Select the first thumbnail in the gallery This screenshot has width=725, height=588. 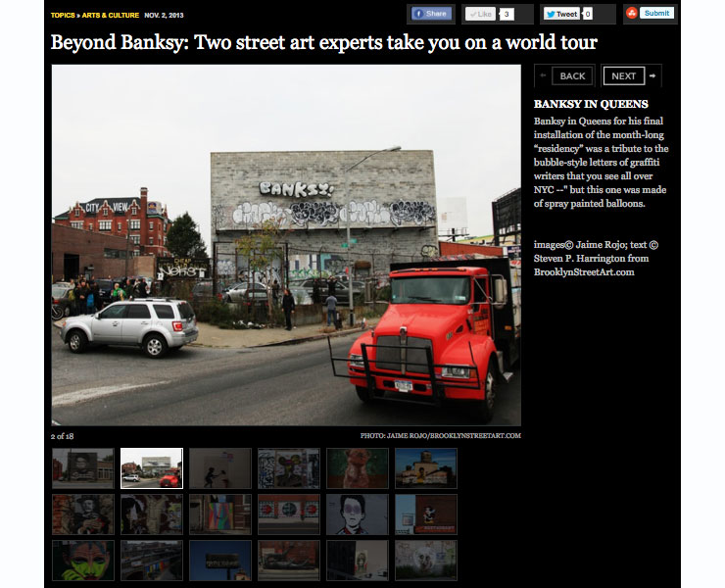pos(83,468)
